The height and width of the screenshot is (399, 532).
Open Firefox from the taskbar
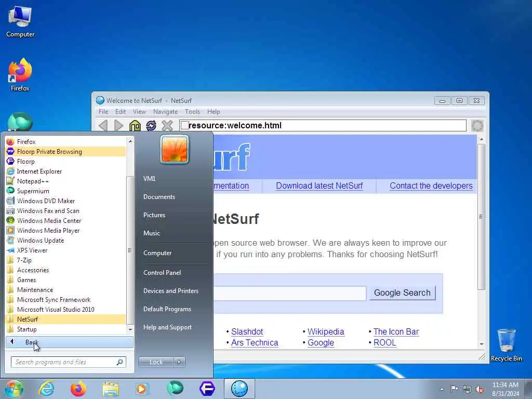(x=78, y=389)
